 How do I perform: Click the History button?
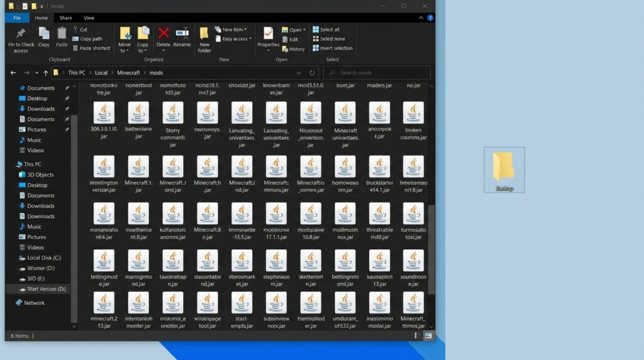click(x=293, y=49)
